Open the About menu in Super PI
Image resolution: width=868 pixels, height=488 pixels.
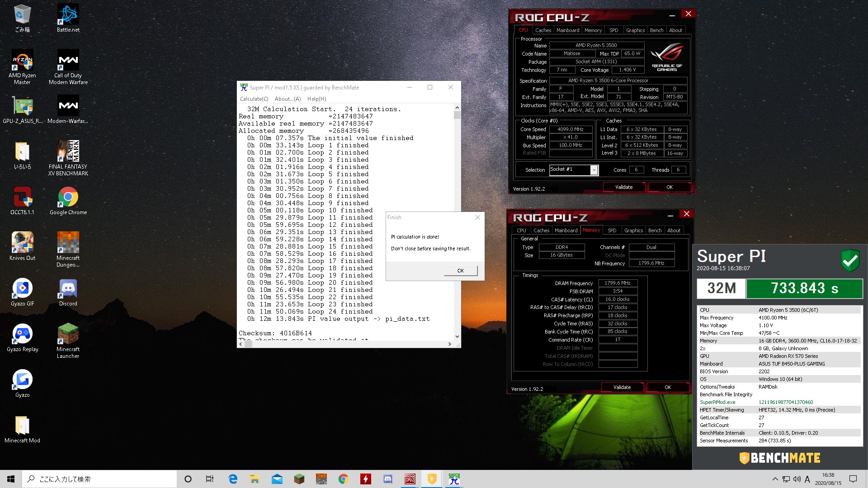coord(288,99)
